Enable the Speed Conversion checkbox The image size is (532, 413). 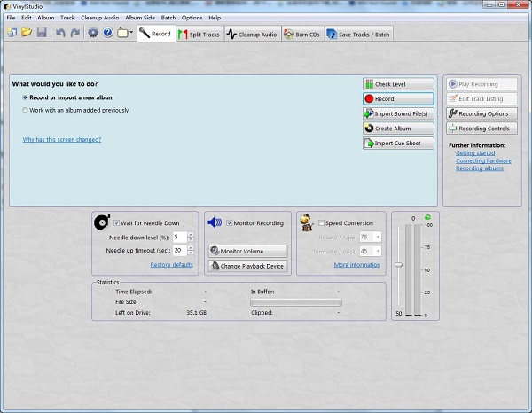pyautogui.click(x=322, y=223)
